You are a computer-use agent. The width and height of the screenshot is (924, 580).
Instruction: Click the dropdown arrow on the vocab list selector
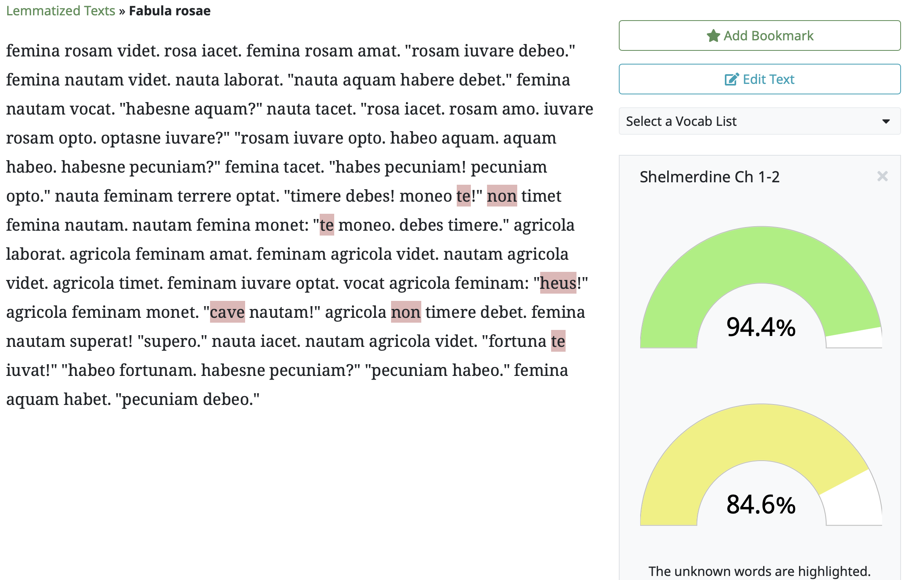click(885, 121)
